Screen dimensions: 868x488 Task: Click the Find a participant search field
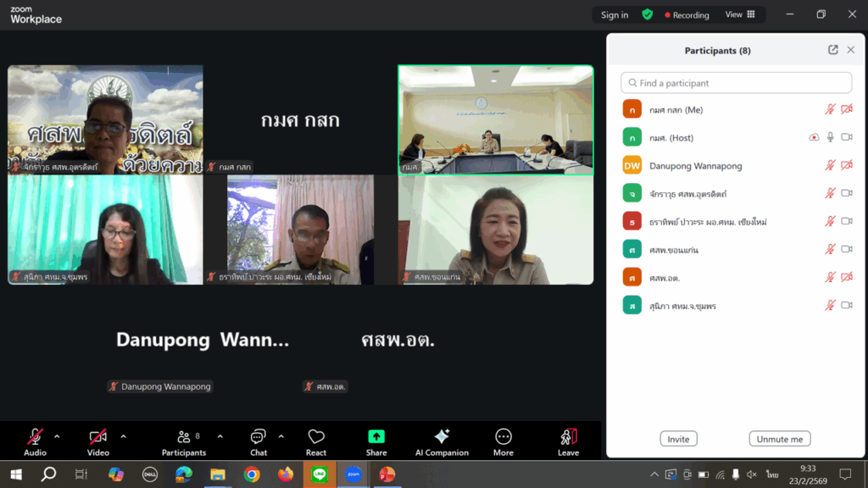click(736, 83)
